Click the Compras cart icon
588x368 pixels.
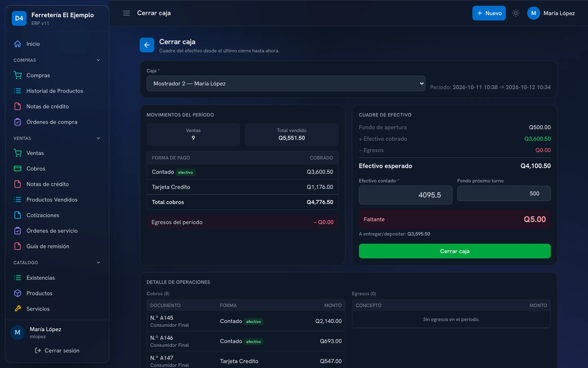click(18, 75)
